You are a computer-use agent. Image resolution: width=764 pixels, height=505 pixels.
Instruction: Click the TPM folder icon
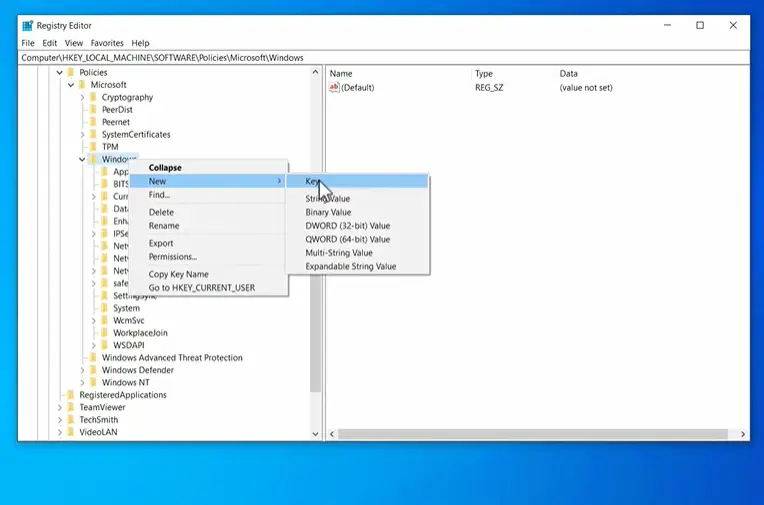[93, 147]
